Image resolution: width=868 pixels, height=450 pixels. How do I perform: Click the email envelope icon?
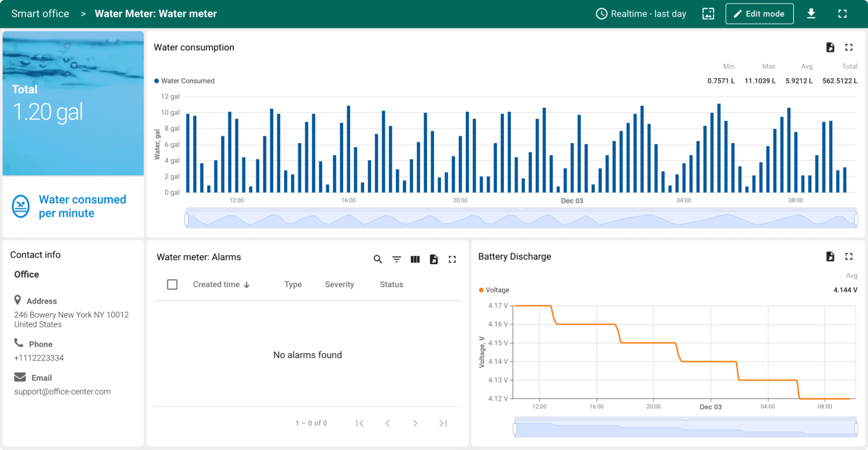[20, 377]
